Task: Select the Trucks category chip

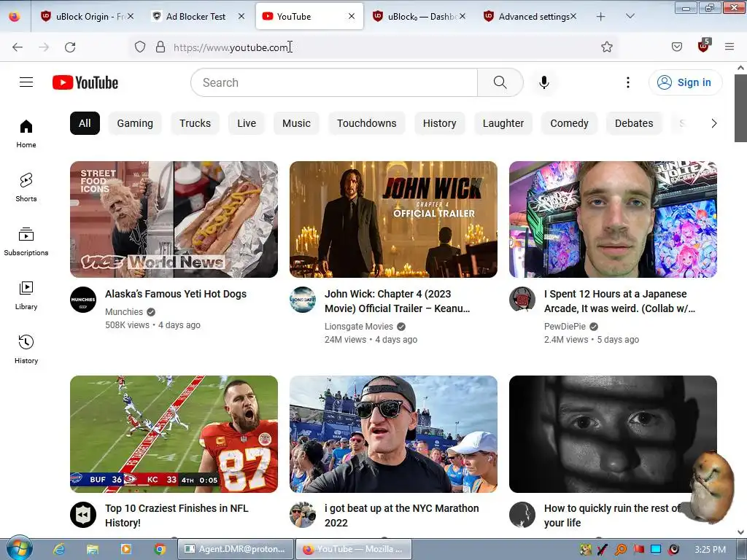Action: [195, 123]
